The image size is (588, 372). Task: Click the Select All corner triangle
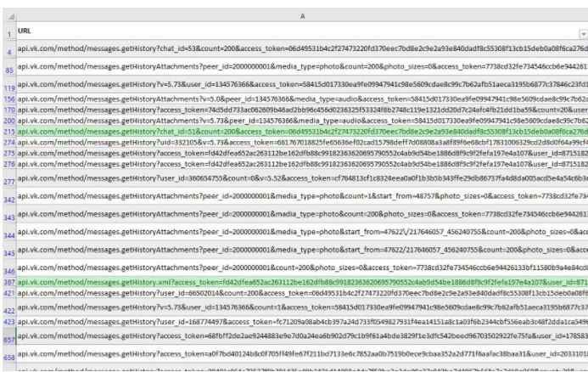7,13
